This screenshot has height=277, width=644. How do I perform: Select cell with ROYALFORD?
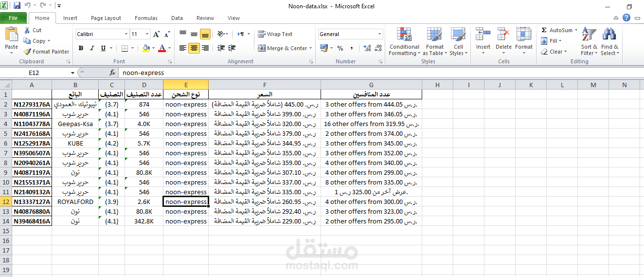click(75, 202)
